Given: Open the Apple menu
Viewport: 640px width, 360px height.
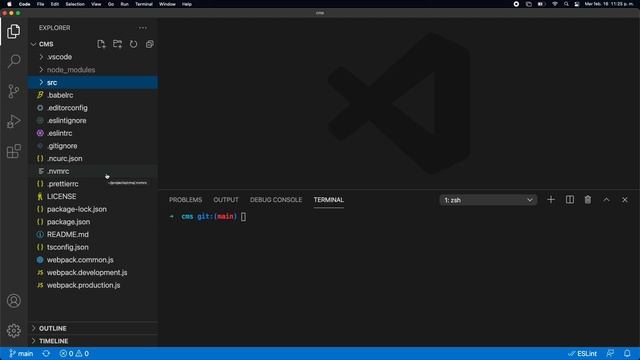Looking at the screenshot, I should click(9, 4).
